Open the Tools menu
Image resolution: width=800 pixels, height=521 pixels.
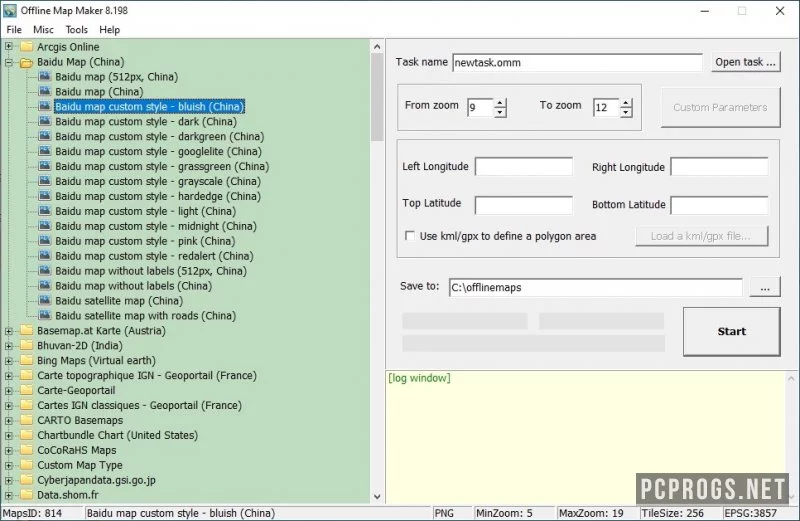(x=77, y=30)
